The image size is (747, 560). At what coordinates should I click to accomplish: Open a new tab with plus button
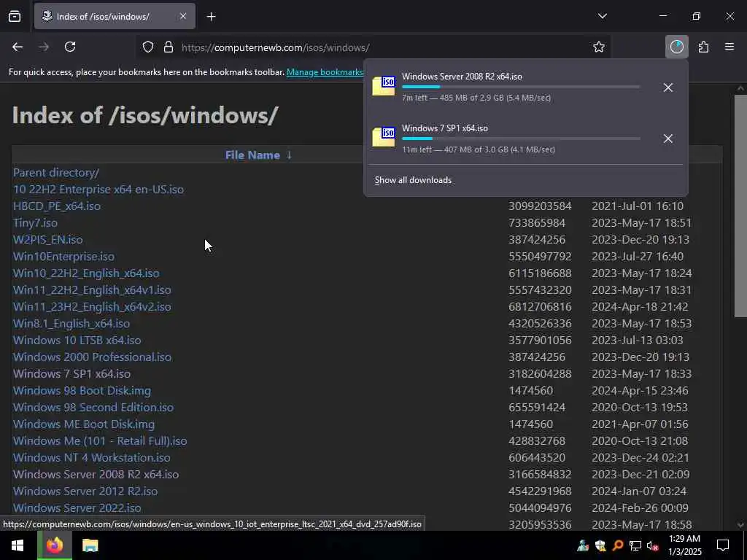point(212,17)
